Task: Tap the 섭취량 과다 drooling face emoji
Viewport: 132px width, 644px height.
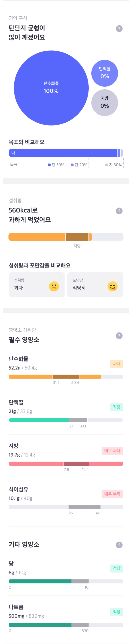Action: click(54, 286)
